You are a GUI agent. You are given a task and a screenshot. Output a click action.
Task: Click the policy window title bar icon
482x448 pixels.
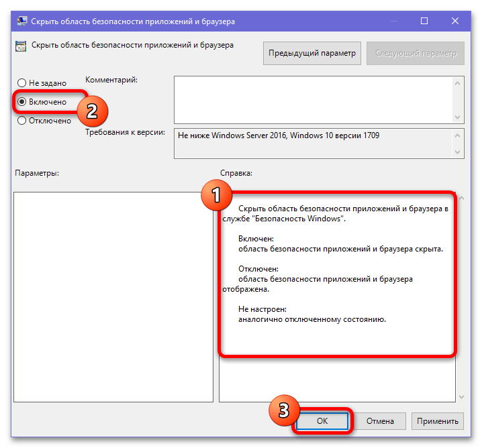(22, 21)
